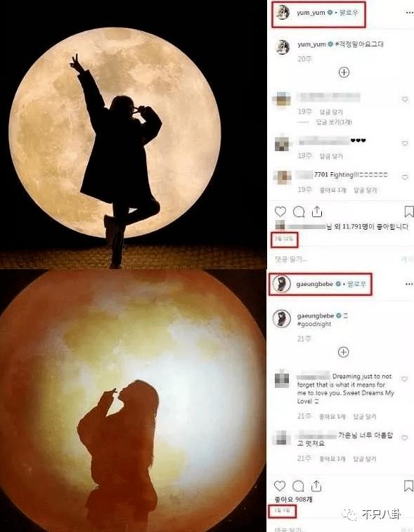Open the three-dot menu on gaeungbebe post
414x532 pixels.
pos(409,285)
